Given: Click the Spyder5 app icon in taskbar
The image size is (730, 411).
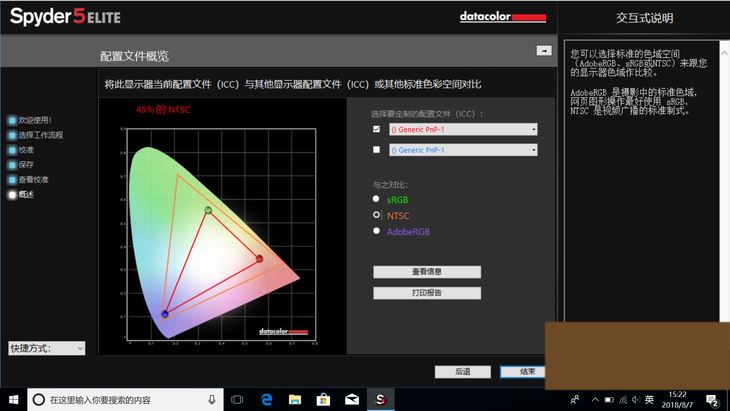Looking at the screenshot, I should (x=381, y=400).
